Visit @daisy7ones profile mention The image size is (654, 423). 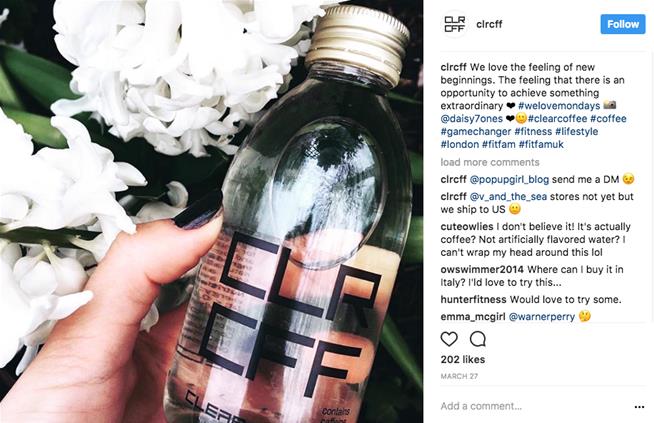click(x=471, y=118)
